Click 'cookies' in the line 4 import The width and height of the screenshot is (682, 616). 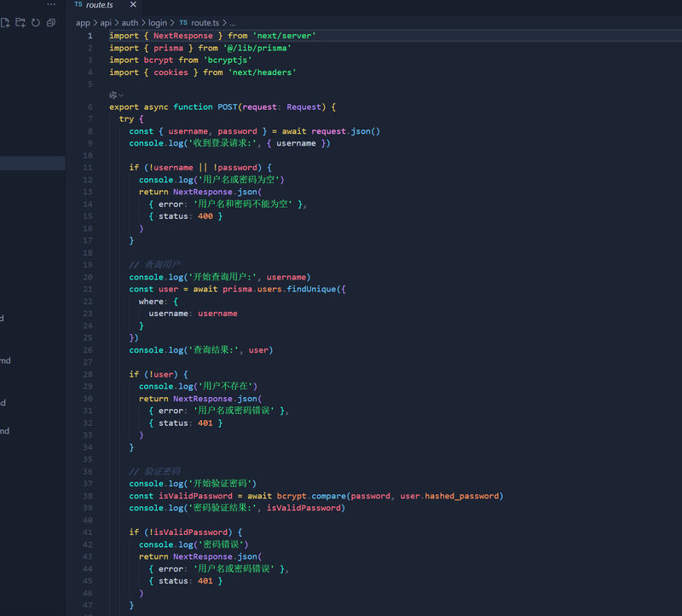pyautogui.click(x=171, y=72)
